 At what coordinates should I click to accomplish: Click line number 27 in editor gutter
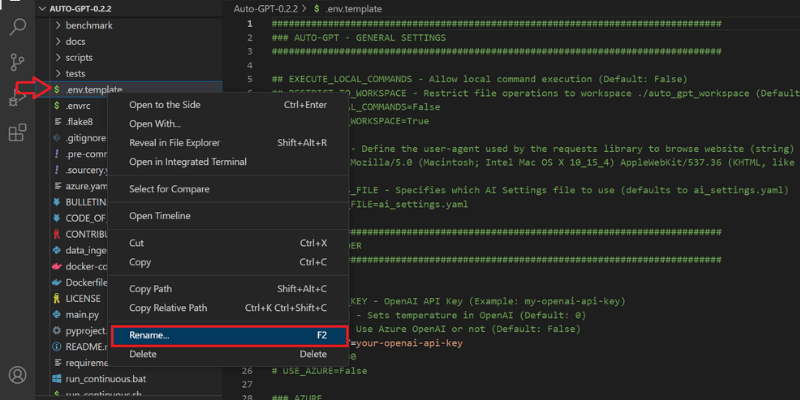point(247,384)
